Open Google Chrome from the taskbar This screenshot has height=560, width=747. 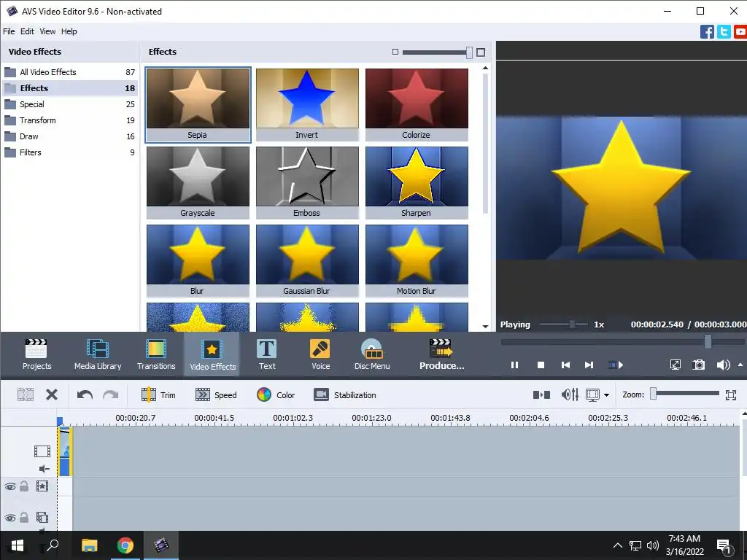125,545
